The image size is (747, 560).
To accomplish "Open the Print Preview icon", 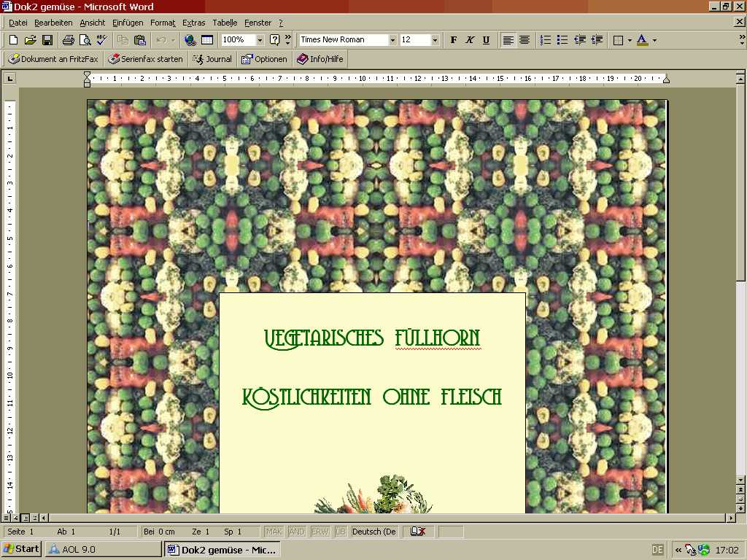I will [85, 40].
